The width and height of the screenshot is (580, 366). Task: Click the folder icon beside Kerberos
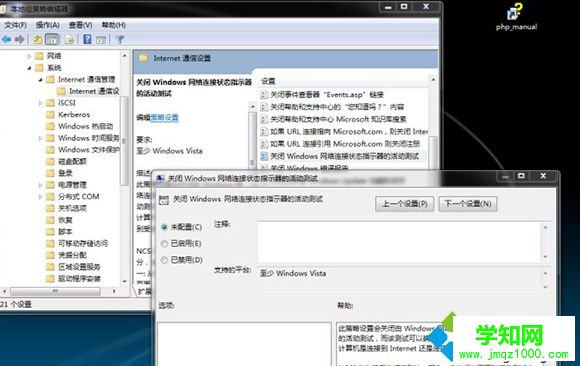click(x=50, y=114)
